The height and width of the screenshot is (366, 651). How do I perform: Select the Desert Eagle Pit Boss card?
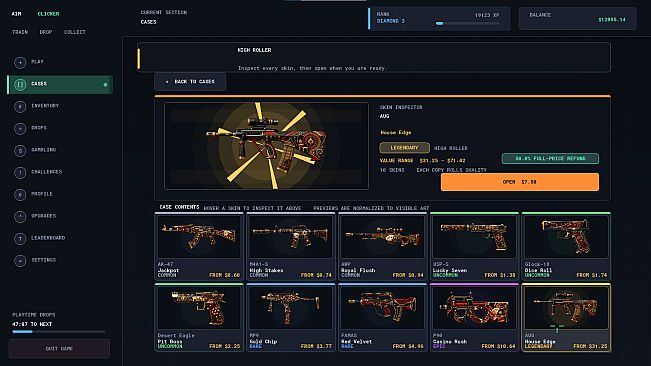pos(199,318)
